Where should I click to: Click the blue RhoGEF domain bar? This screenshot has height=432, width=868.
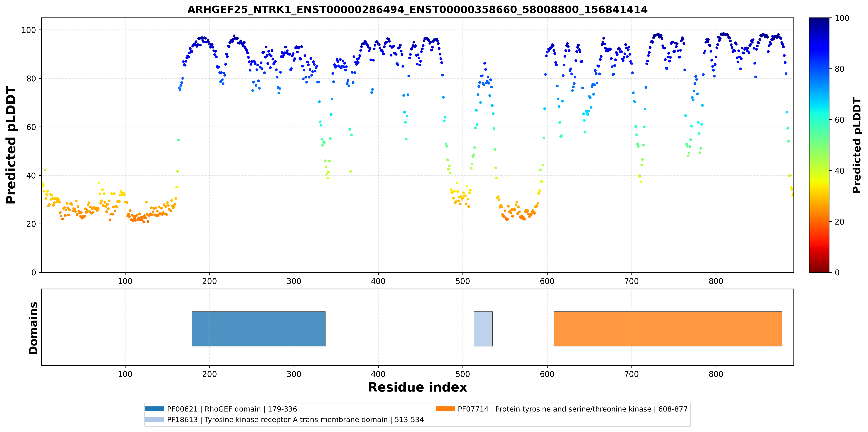pyautogui.click(x=259, y=329)
